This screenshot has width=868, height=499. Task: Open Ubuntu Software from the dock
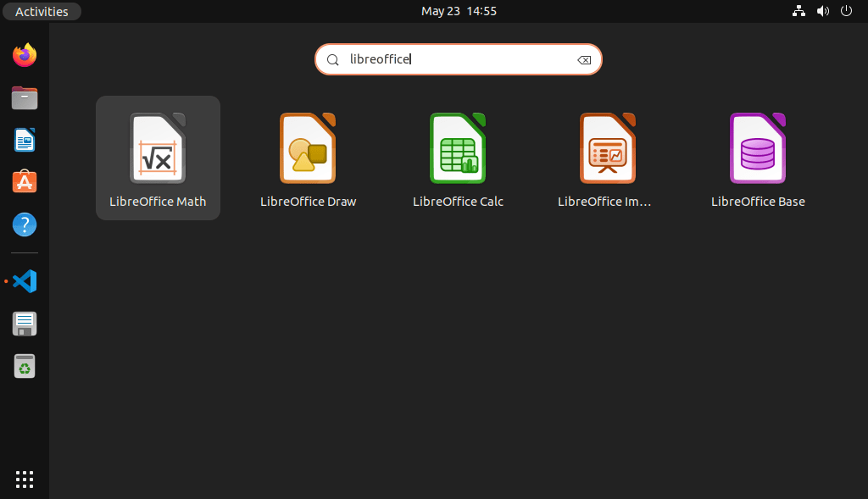point(24,180)
